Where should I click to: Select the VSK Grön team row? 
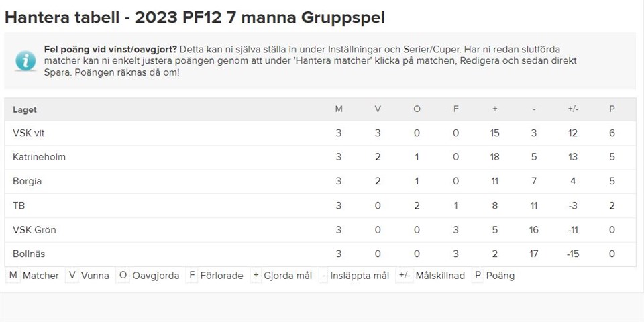click(x=34, y=230)
